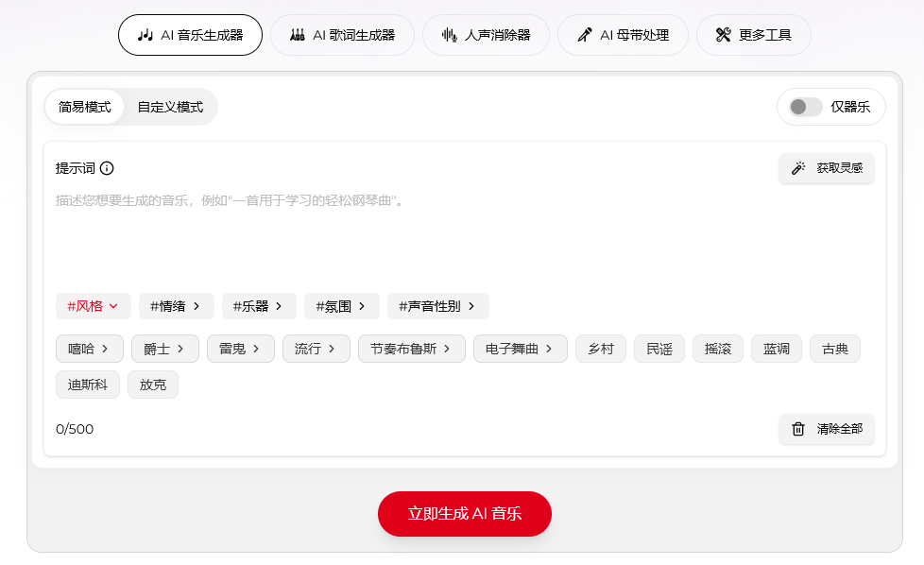The image size is (924, 565).
Task: Click the tools icon in 更多工具
Action: [x=724, y=35]
